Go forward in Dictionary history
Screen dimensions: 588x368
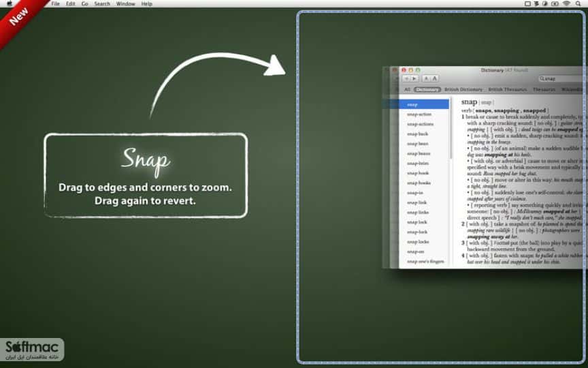coord(414,78)
